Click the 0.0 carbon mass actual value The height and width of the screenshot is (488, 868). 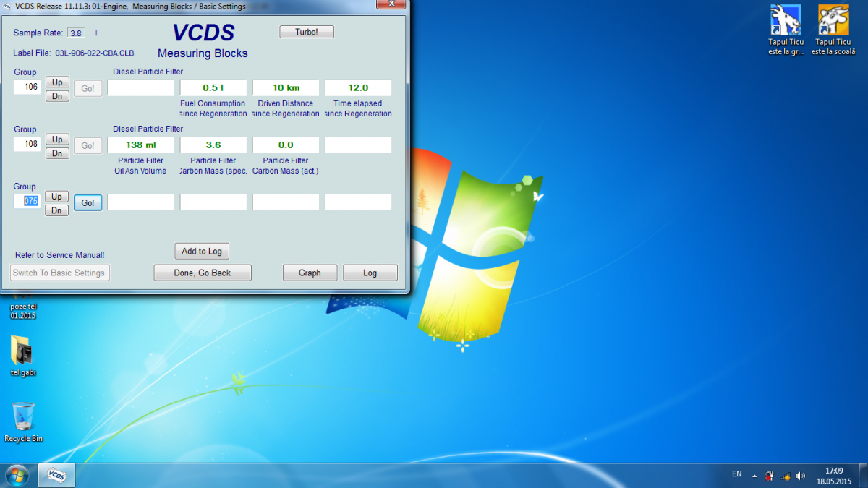click(x=286, y=145)
